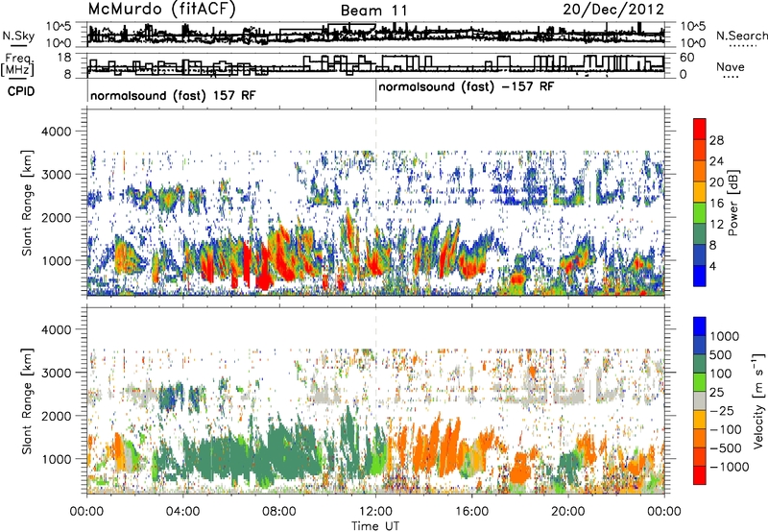Click "4000" on the Power panel range axis

[x=59, y=132]
